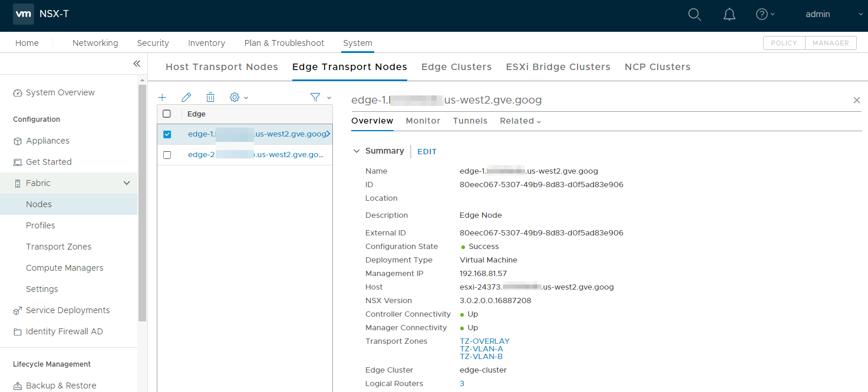Image resolution: width=868 pixels, height=392 pixels.
Task: Switch to Host Transport Nodes tab
Action: [x=222, y=67]
